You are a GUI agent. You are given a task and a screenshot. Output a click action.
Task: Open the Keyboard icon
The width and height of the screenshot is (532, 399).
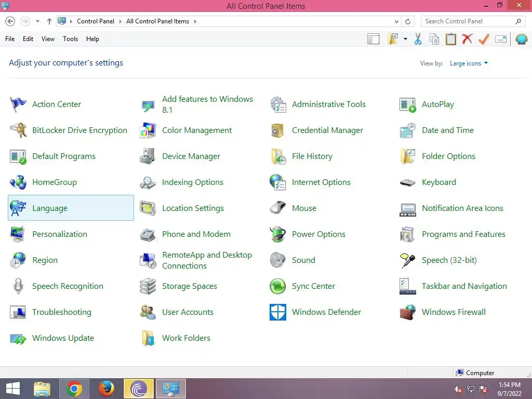tap(408, 182)
